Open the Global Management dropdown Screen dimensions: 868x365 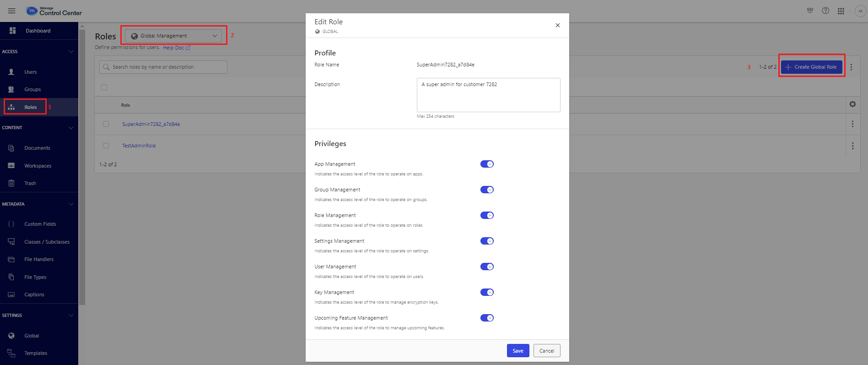click(x=173, y=36)
